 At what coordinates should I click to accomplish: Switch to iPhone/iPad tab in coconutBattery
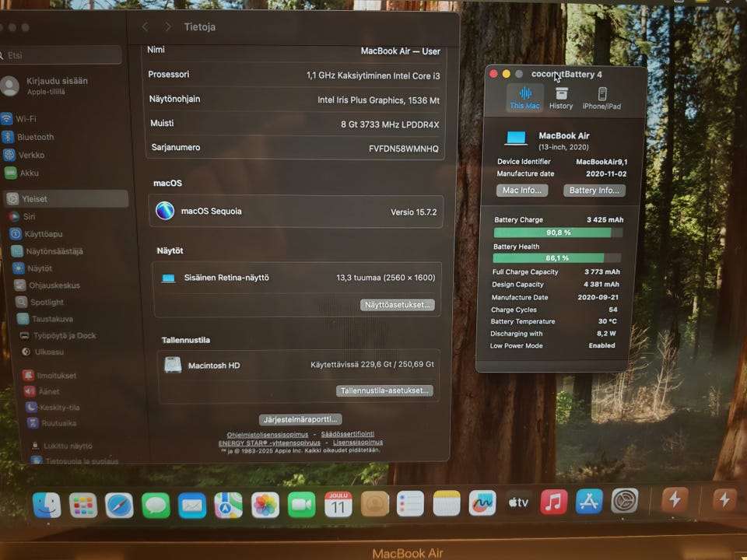601,99
